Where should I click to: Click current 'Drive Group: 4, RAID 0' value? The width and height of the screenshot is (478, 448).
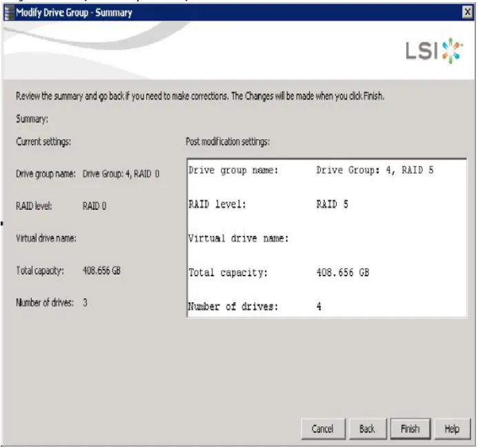(x=121, y=174)
